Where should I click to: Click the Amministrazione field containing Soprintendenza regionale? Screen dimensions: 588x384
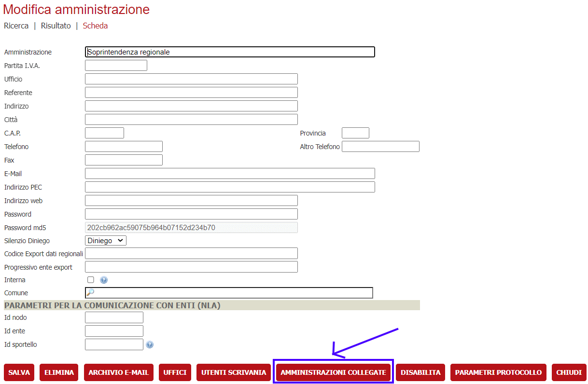click(x=230, y=52)
